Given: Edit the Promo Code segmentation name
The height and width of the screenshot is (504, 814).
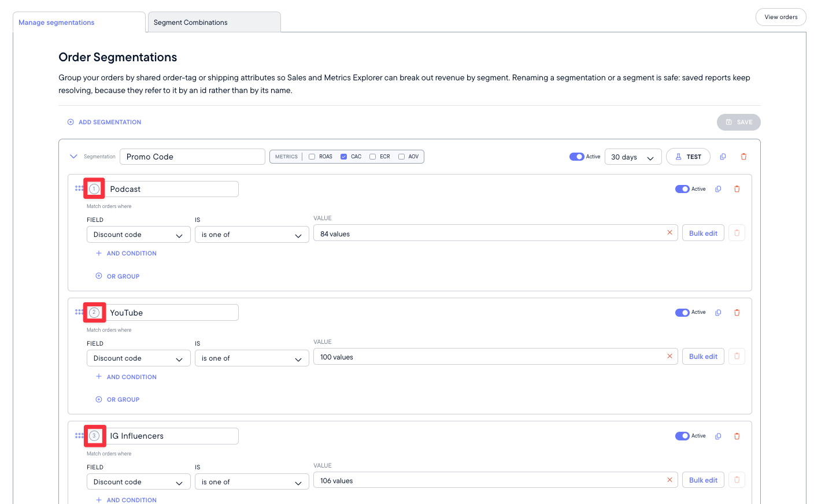Looking at the screenshot, I should point(193,157).
